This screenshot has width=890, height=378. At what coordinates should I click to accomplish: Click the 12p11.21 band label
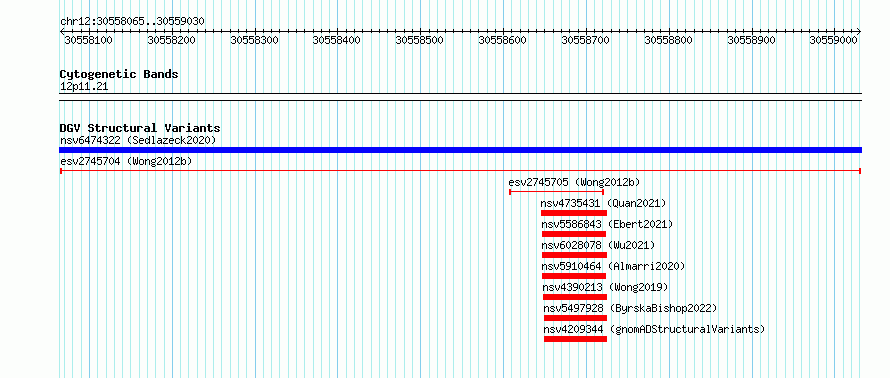click(84, 87)
